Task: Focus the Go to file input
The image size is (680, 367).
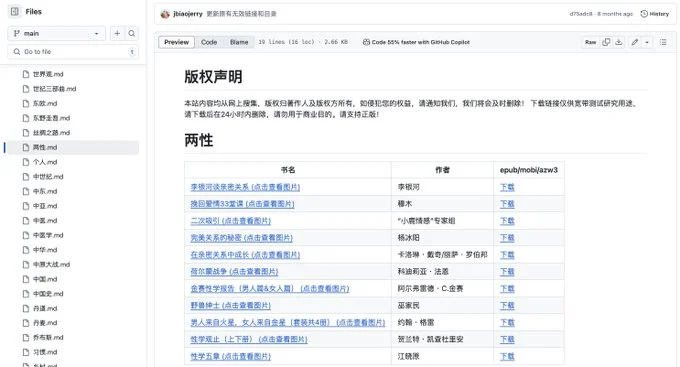Action: click(73, 52)
